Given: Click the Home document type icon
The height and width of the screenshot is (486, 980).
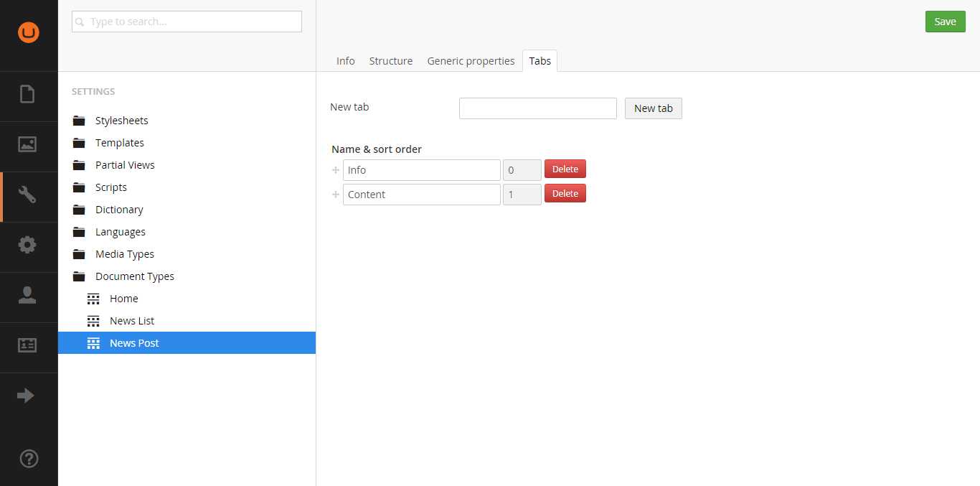Looking at the screenshot, I should [x=93, y=299].
